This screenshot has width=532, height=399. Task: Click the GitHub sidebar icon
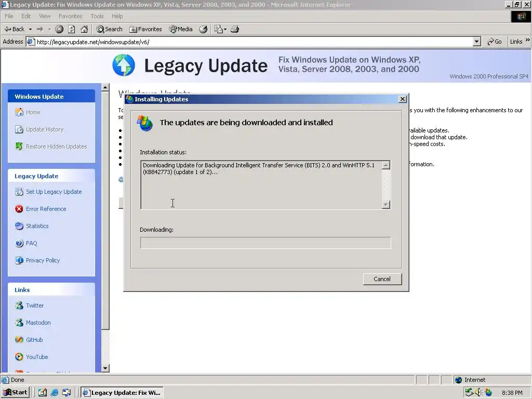19,340
